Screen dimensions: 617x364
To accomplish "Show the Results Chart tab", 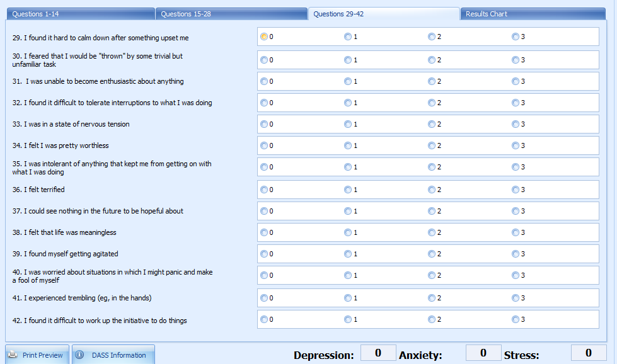I will [533, 14].
